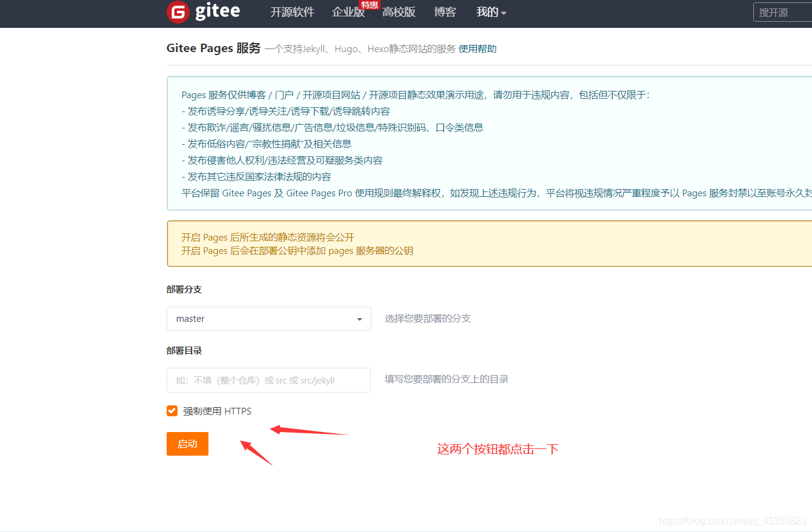Click the Gitee Pages 服务 heading

(x=213, y=48)
